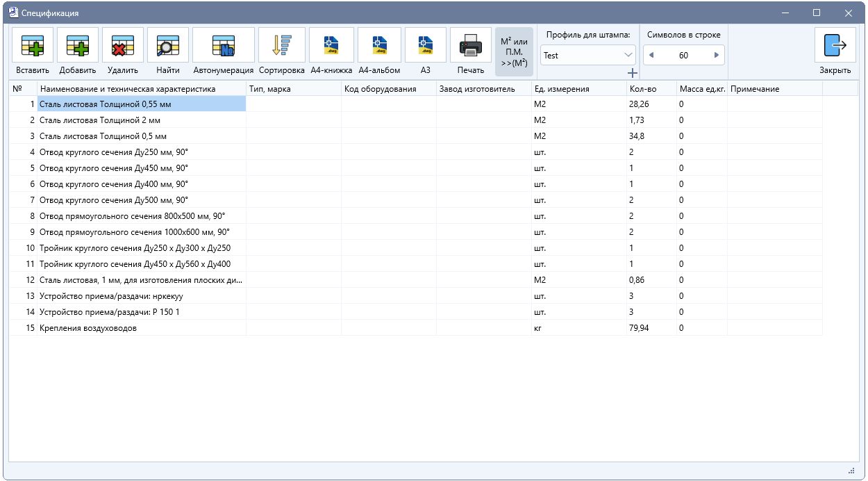Image resolution: width=868 pixels, height=481 pixels.
Task: Click the № column header
Action: pos(23,89)
